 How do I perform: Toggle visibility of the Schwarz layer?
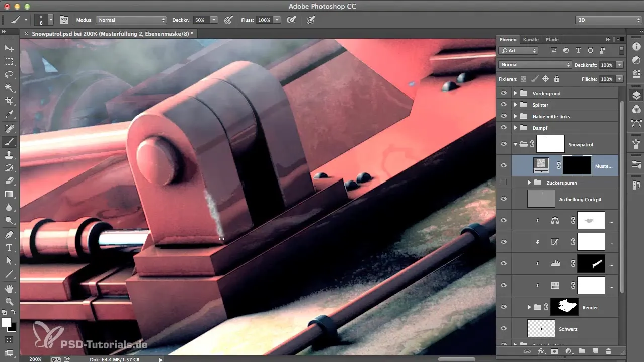pos(503,328)
